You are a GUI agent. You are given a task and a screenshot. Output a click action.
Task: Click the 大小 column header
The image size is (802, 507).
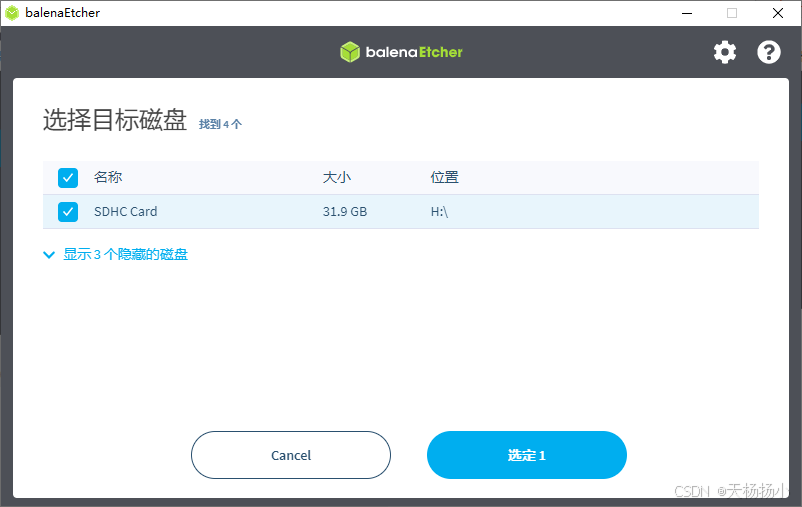[337, 178]
